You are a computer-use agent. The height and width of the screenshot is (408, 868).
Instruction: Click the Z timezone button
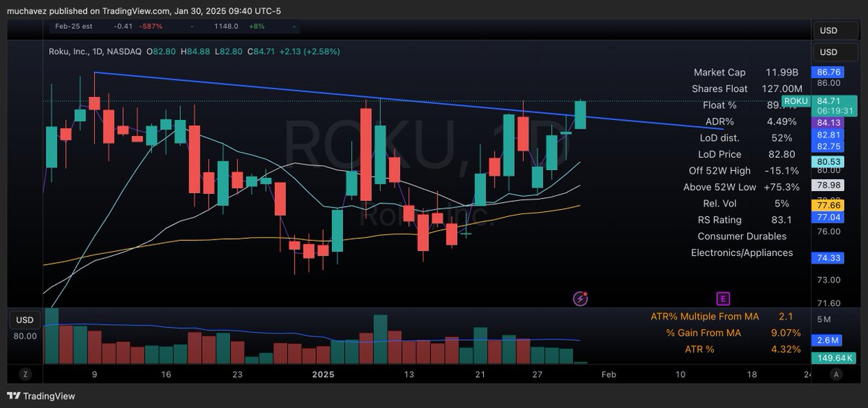[x=25, y=373]
